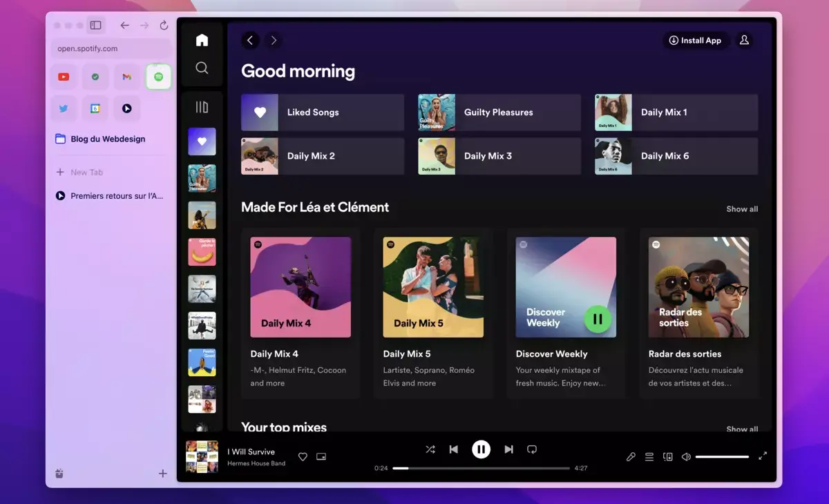Toggle the Arc sidebar
Viewport: 829px width, 504px height.
point(96,26)
